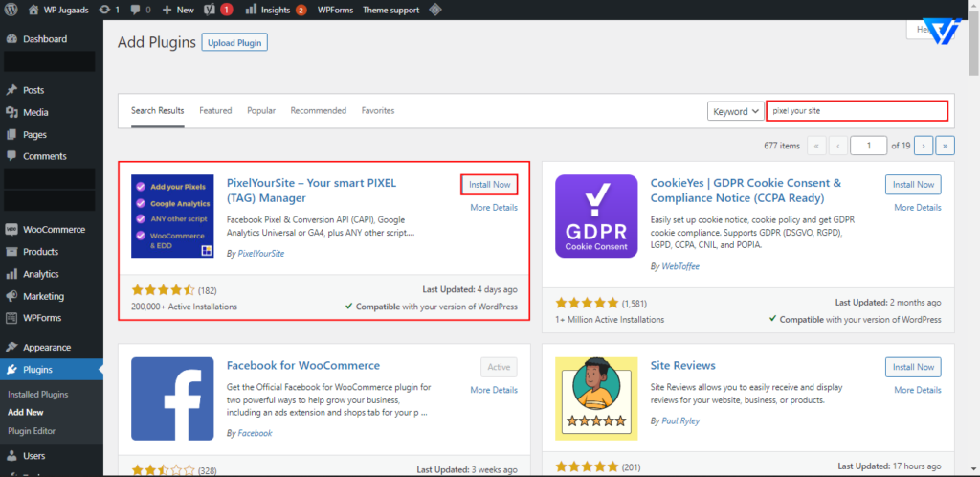Switch to Featured plugins tab
The image size is (980, 477).
(215, 111)
